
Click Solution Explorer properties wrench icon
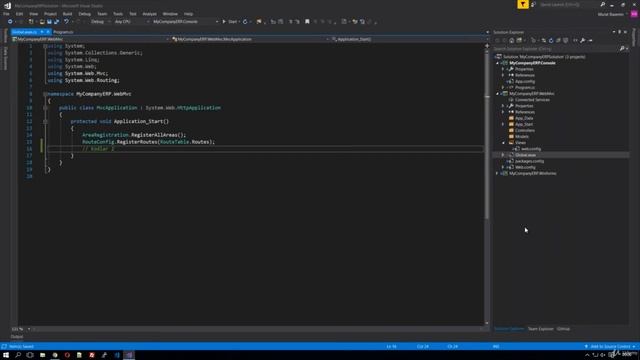[583, 40]
